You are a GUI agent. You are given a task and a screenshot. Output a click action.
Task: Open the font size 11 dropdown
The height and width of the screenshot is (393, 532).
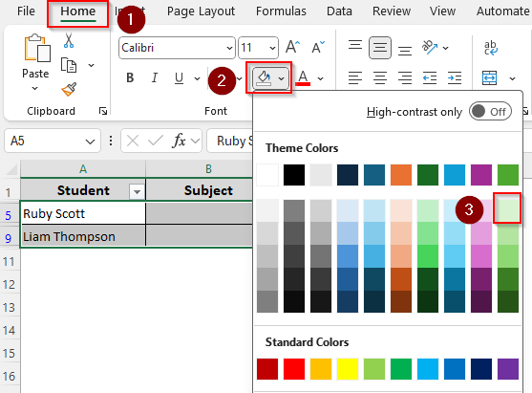coord(272,48)
